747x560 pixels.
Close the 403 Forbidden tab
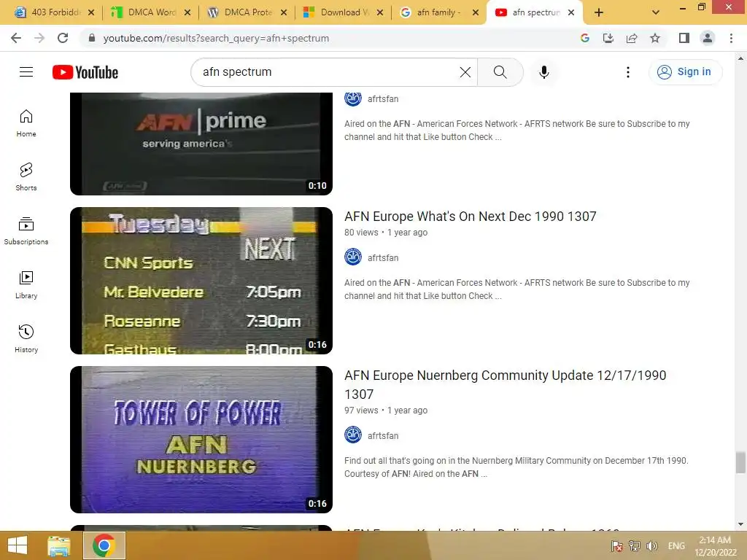click(x=91, y=13)
